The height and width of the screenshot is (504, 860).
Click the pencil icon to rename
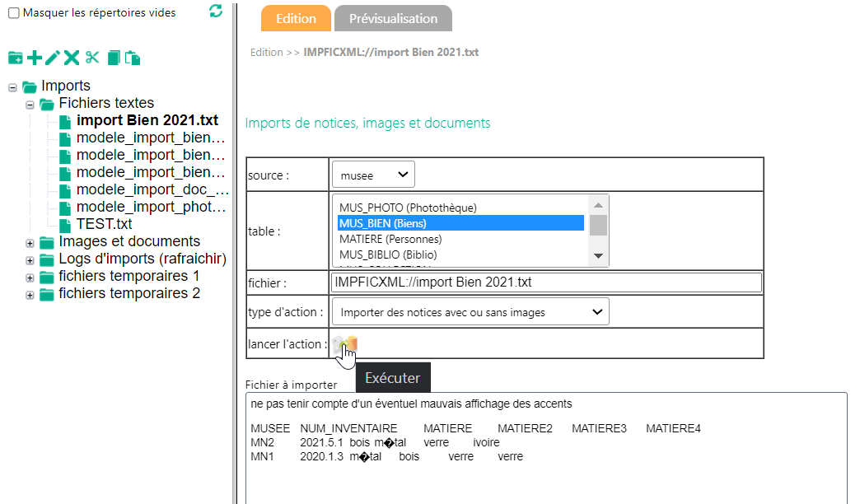(53, 58)
